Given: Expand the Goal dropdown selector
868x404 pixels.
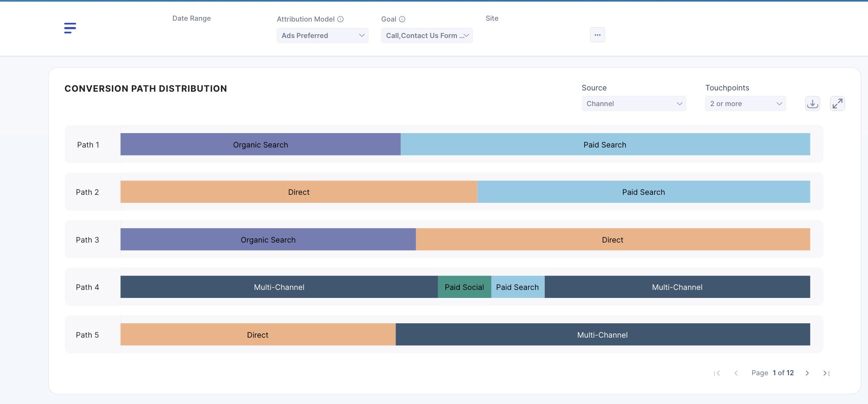Looking at the screenshot, I should pyautogui.click(x=427, y=35).
